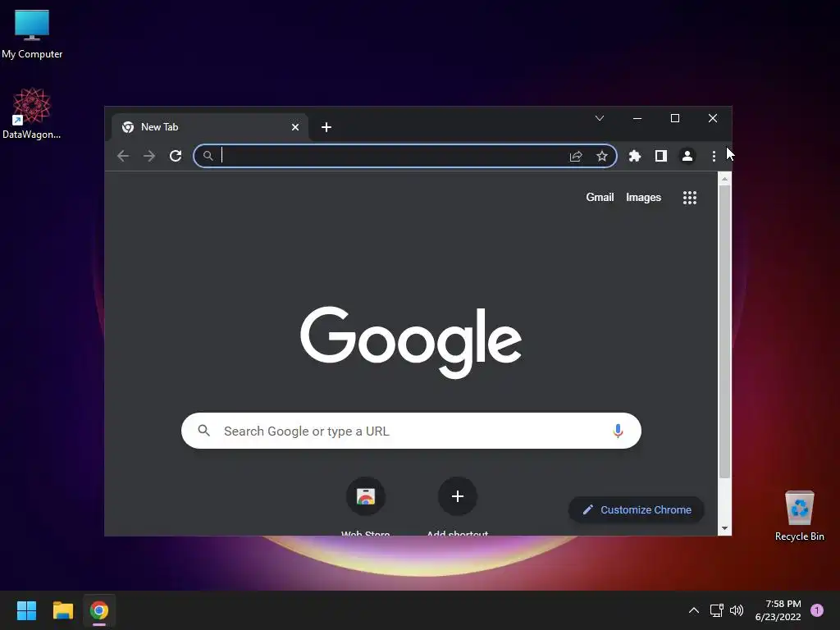Show hidden system tray icons
Screen dimensions: 840x630
click(694, 610)
